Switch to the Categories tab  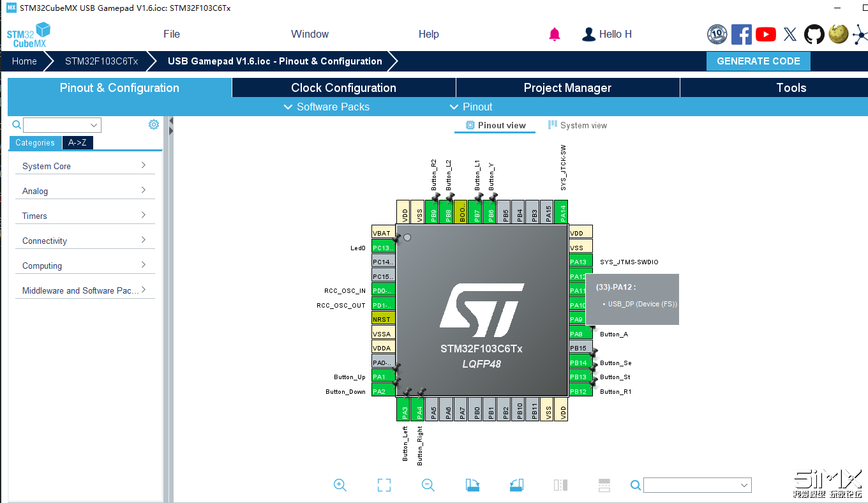(x=35, y=143)
